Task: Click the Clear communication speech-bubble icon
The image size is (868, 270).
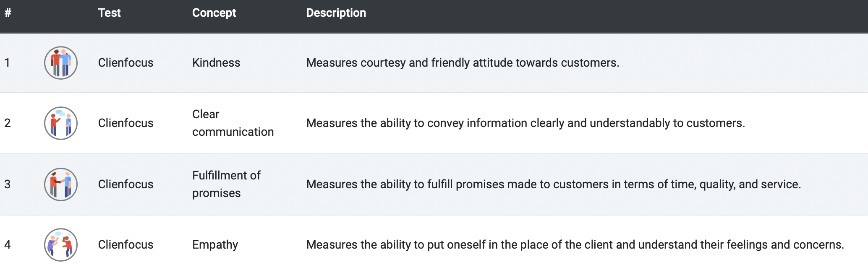Action: (x=61, y=123)
